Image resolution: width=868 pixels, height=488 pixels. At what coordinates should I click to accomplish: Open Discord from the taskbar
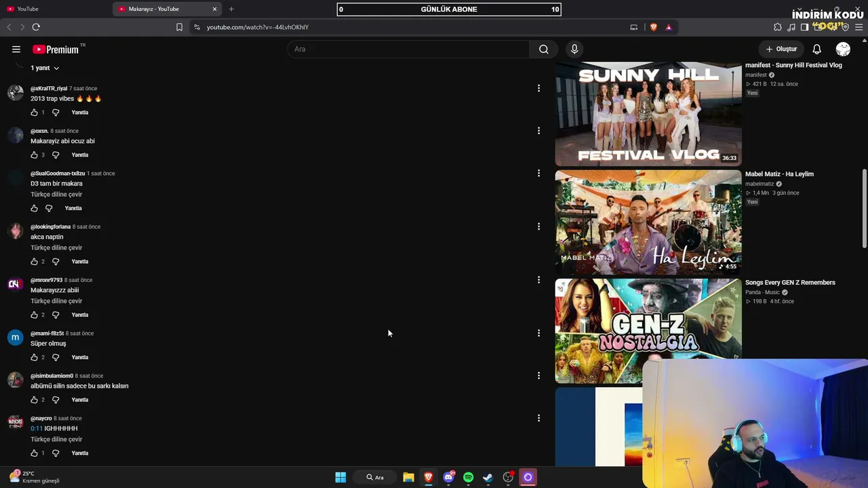(448, 477)
